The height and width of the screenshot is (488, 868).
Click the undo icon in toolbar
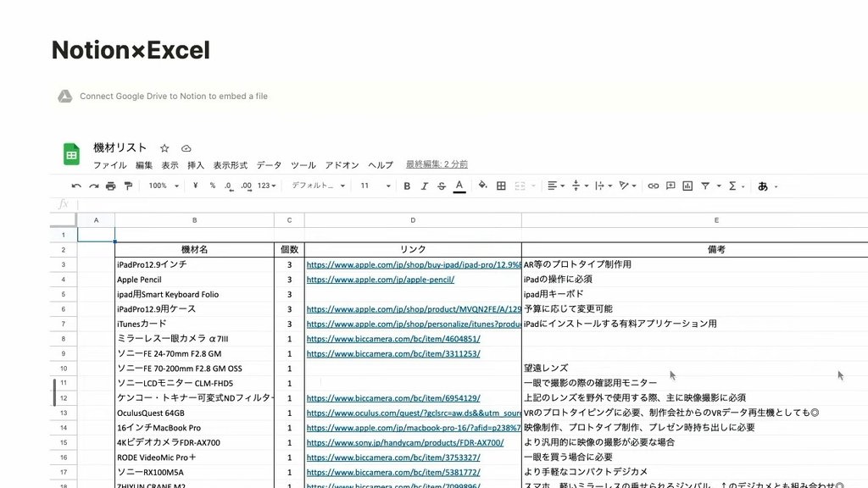[x=76, y=186]
